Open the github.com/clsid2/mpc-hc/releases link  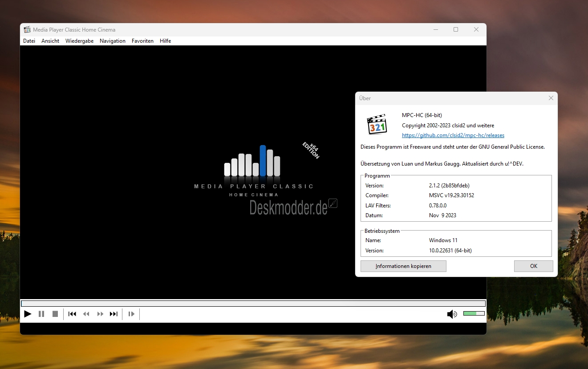point(453,135)
